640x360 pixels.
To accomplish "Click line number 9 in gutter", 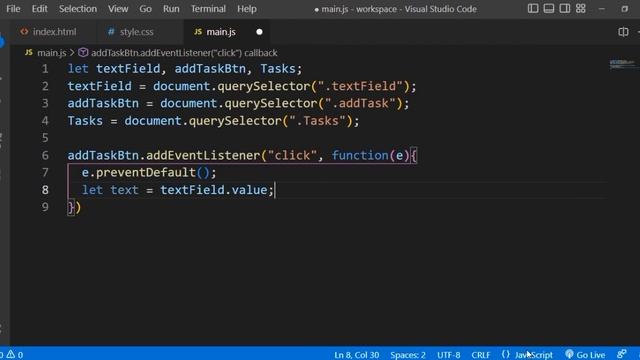I will pos(45,207).
